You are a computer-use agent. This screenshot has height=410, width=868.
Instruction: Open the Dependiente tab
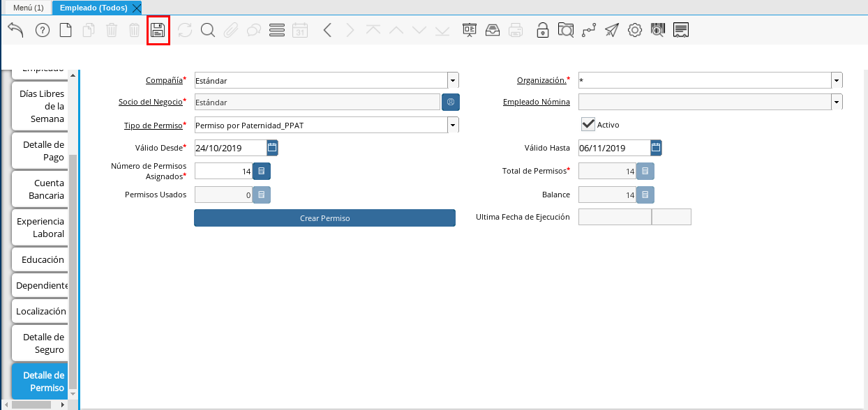coord(40,285)
